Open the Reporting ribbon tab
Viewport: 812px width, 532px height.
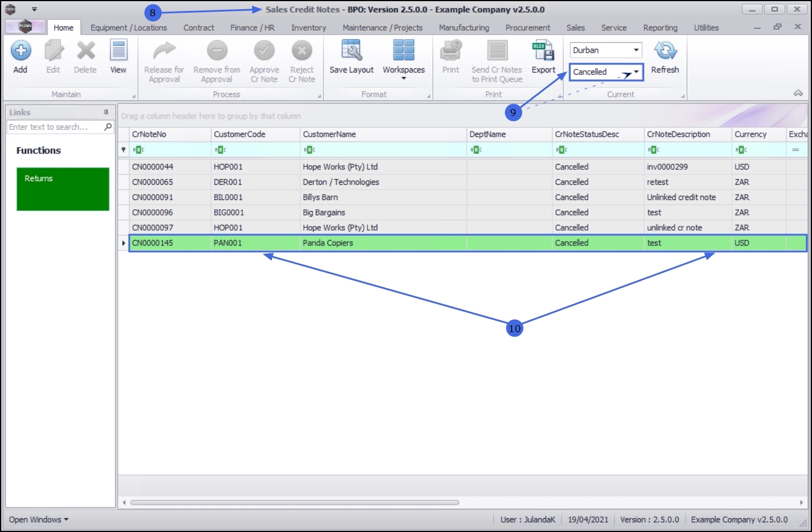tap(660, 28)
